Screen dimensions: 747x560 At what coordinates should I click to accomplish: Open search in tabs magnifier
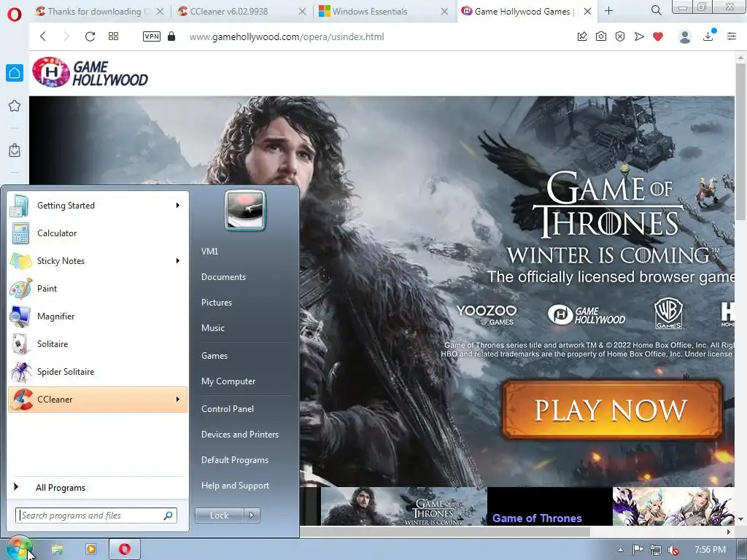tap(656, 10)
